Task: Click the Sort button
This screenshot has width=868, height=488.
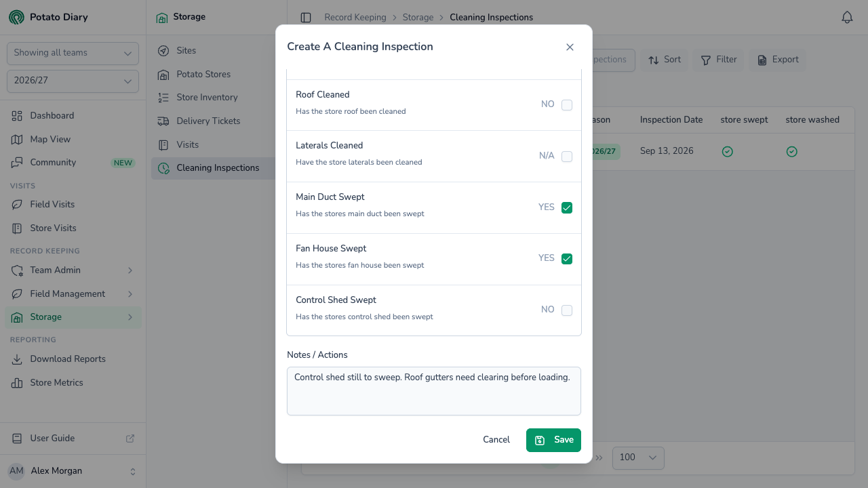Action: [665, 60]
